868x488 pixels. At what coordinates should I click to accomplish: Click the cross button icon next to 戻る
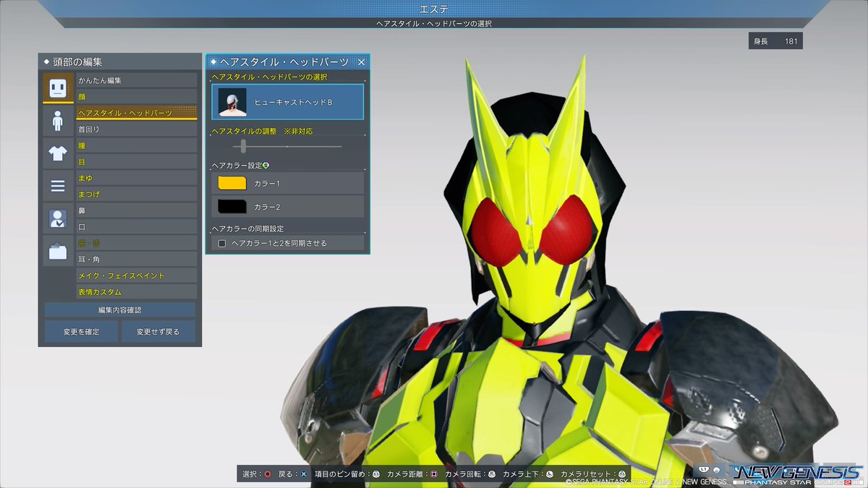click(304, 474)
